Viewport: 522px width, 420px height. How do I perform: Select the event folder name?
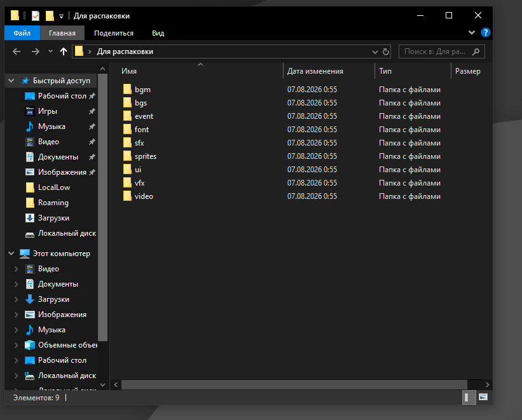click(144, 116)
